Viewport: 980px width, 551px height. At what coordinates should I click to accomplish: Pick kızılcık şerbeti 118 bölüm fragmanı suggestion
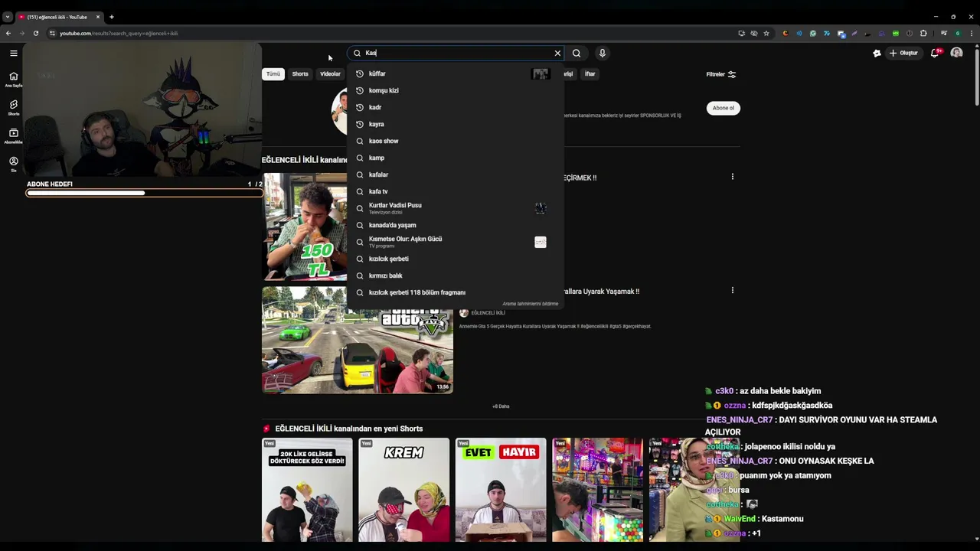click(x=456, y=292)
